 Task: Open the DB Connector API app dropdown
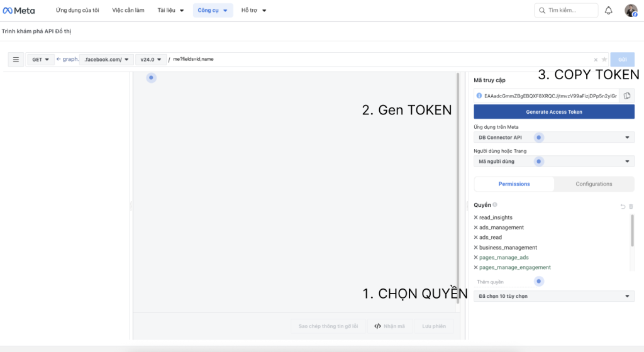click(553, 138)
